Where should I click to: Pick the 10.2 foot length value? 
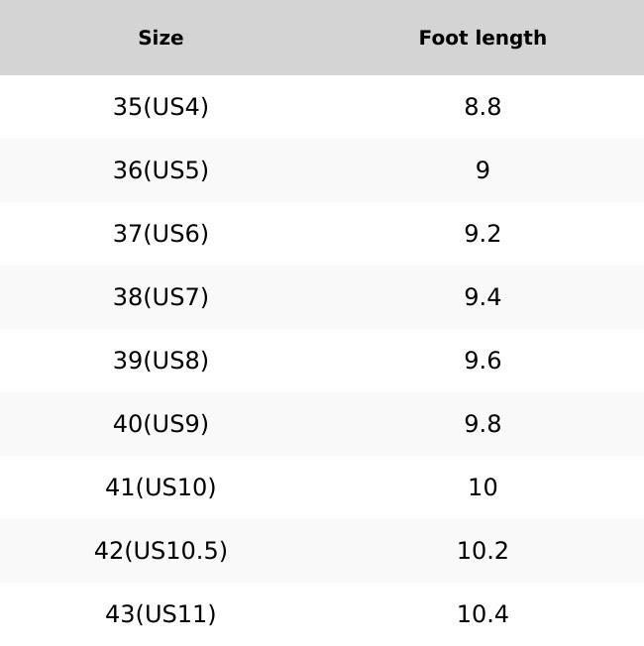(x=483, y=551)
